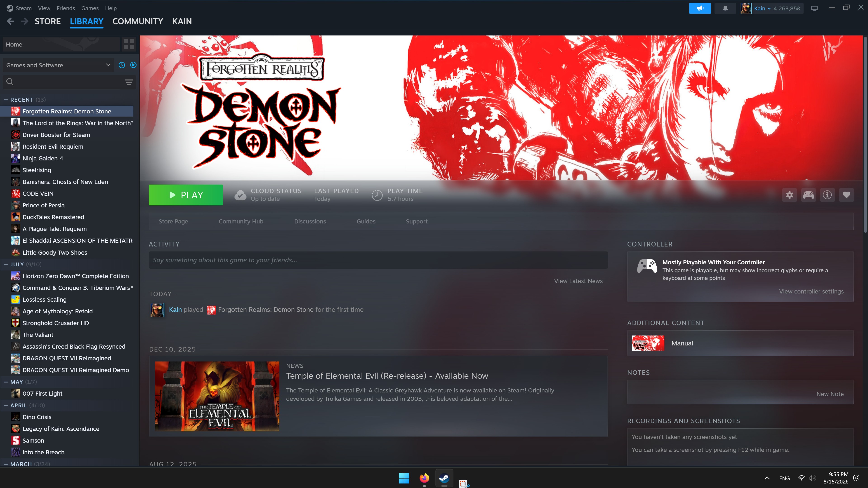Create a New Note
Viewport: 868px width, 488px height.
click(x=830, y=394)
